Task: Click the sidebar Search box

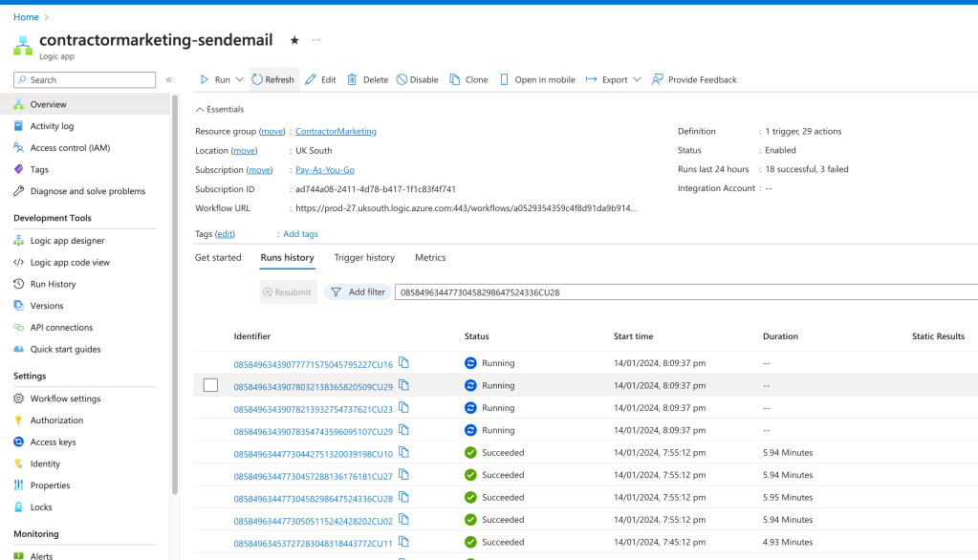Action: (x=84, y=80)
